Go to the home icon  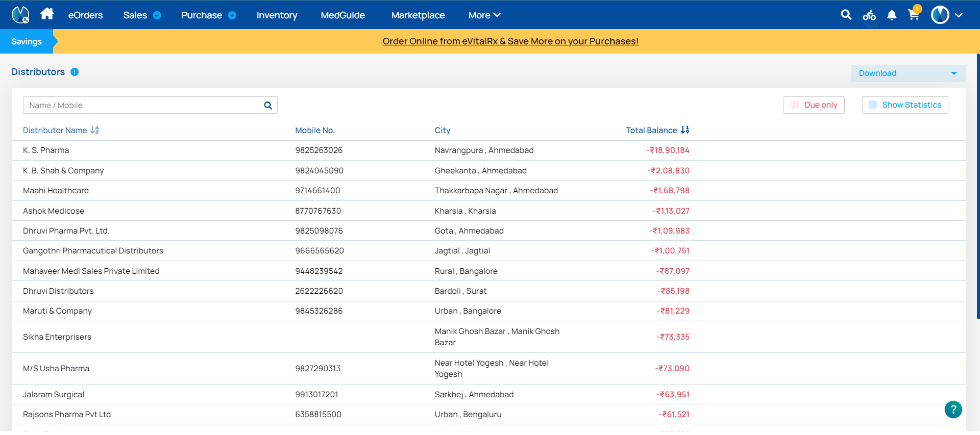pyautogui.click(x=47, y=14)
